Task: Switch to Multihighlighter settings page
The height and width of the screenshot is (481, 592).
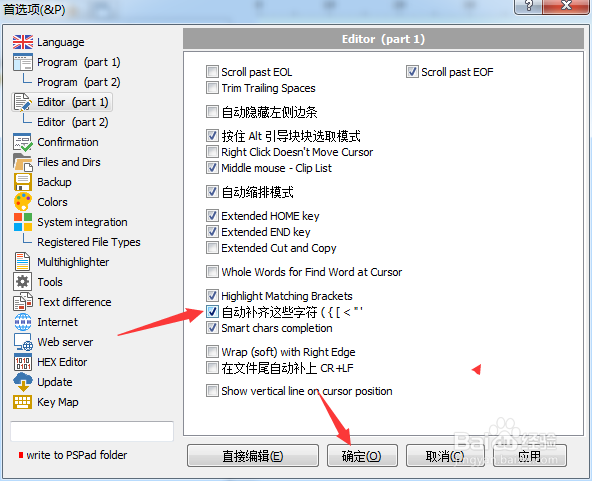Action: pos(73,262)
